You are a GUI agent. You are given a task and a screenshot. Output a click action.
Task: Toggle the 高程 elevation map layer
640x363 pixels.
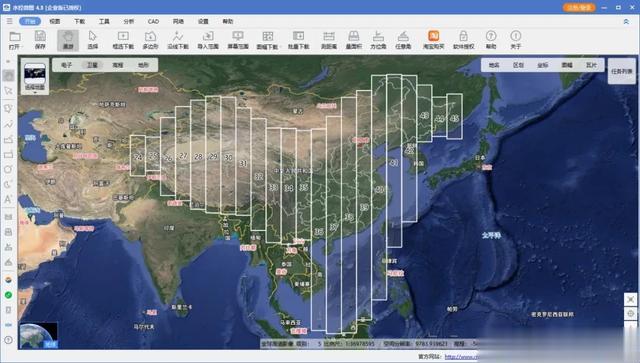[118, 65]
